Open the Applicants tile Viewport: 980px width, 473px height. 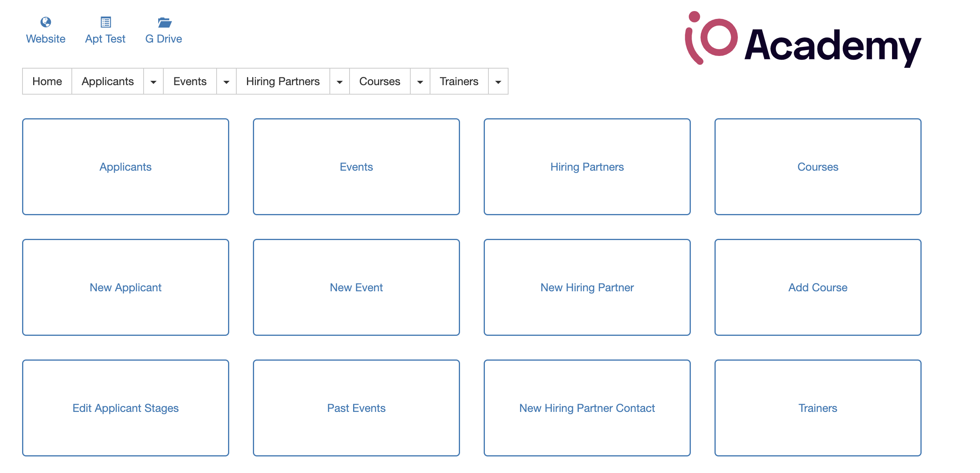[x=125, y=167]
